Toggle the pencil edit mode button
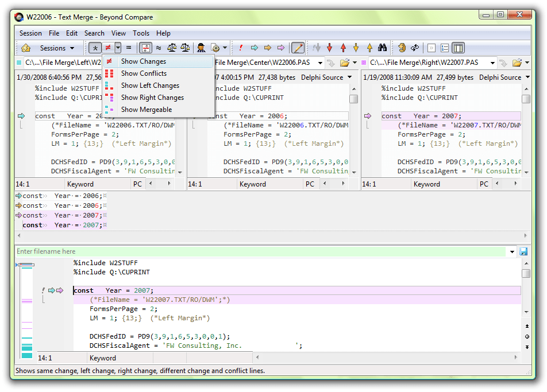Image resolution: width=547 pixels, height=392 pixels. (x=298, y=48)
